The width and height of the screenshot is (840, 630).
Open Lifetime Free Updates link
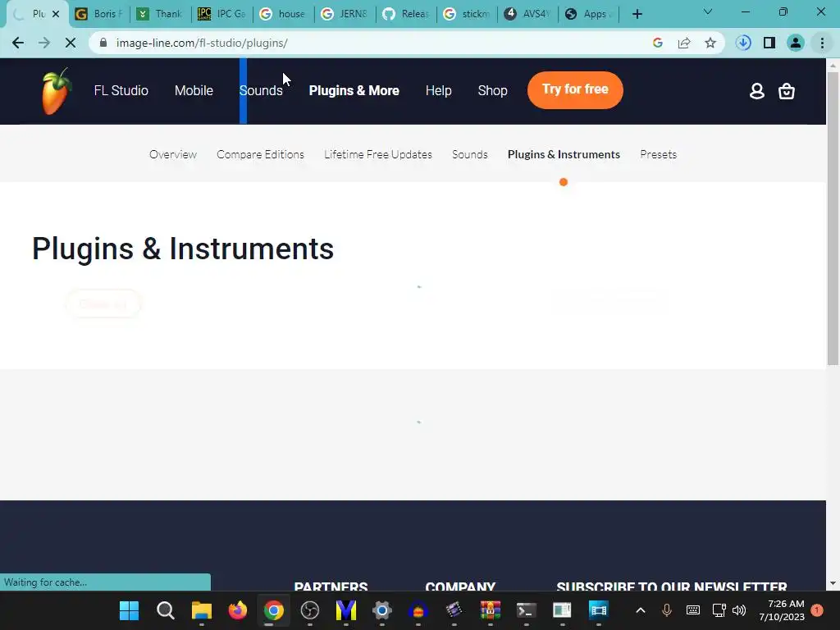point(377,154)
